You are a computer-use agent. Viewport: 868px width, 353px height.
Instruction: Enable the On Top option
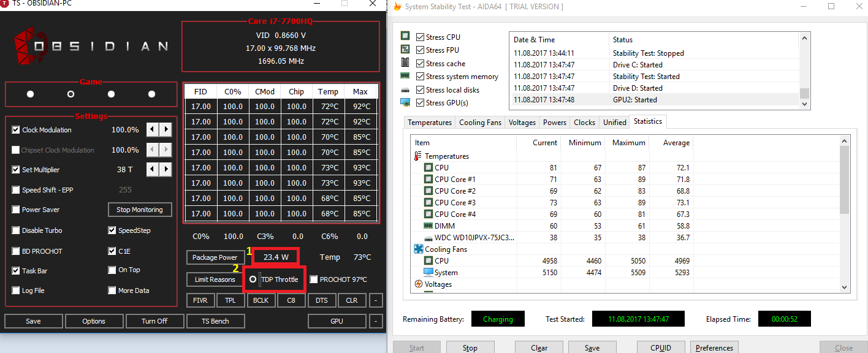[112, 270]
